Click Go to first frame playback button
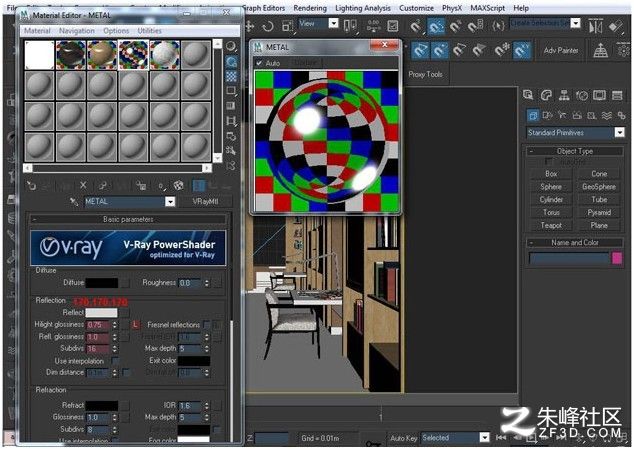 pos(501,438)
